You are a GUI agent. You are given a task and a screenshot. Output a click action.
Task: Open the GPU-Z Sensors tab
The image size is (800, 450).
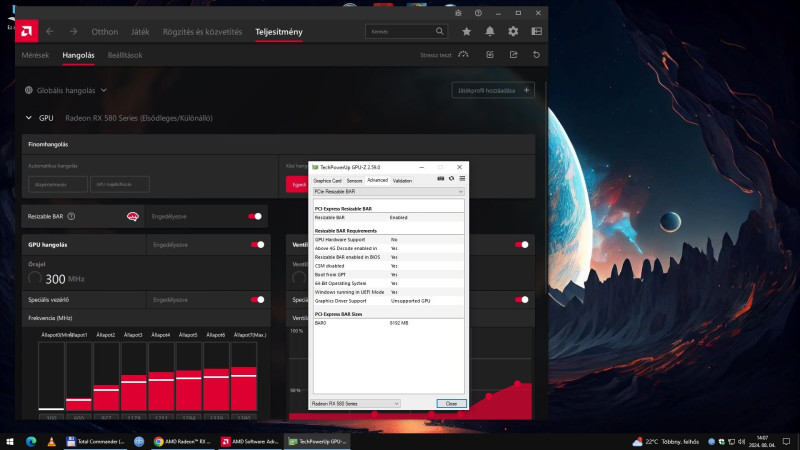click(354, 181)
